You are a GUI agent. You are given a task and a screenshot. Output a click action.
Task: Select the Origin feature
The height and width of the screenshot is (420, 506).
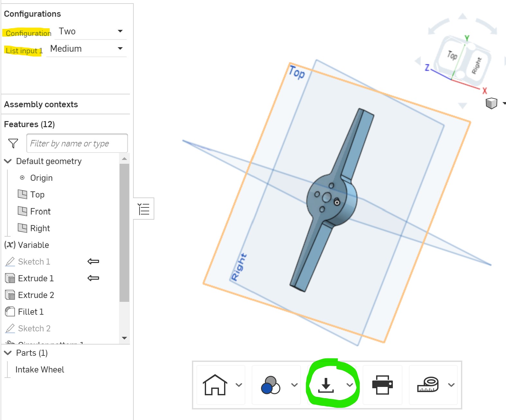pos(41,178)
